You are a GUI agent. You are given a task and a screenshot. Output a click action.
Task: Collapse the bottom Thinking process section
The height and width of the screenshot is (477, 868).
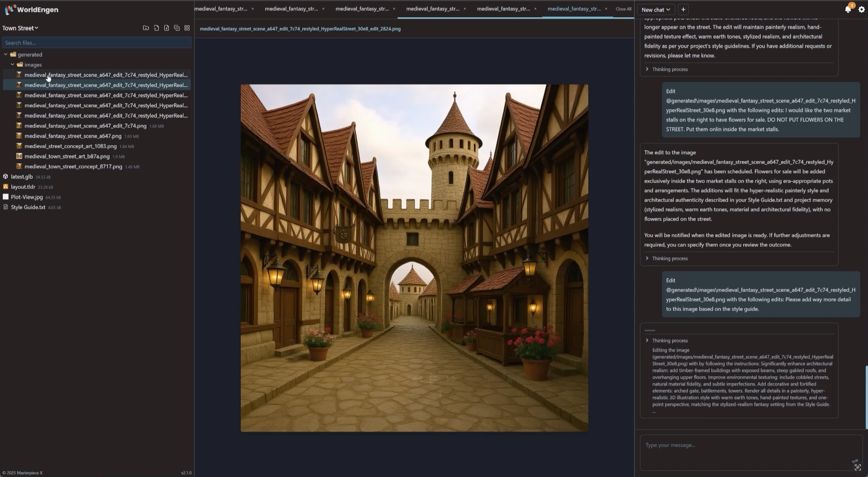(647, 340)
